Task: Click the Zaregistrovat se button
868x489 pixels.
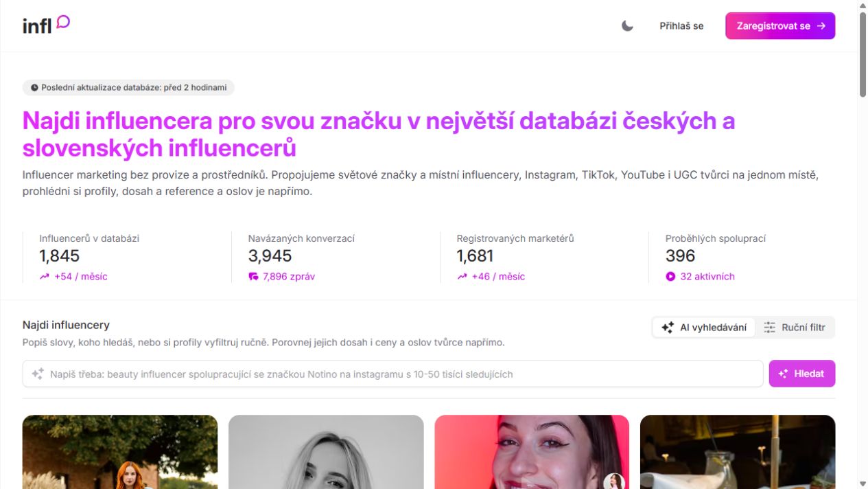Action: pos(780,26)
